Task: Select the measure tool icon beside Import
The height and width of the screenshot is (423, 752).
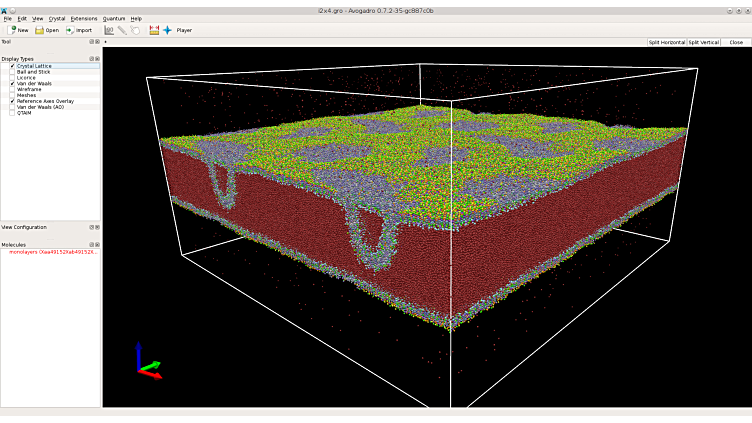Action: (109, 30)
